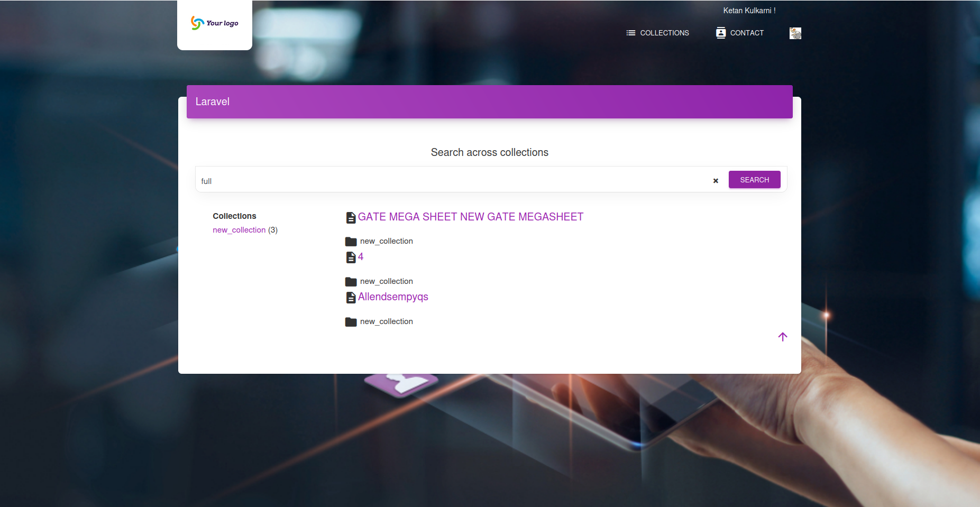Open the CONTACT menu item

click(746, 33)
